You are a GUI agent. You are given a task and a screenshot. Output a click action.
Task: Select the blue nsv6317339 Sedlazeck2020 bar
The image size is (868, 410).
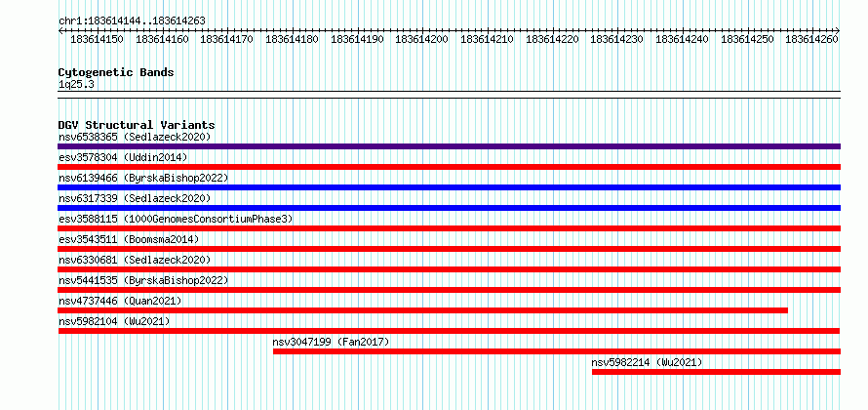pyautogui.click(x=449, y=208)
